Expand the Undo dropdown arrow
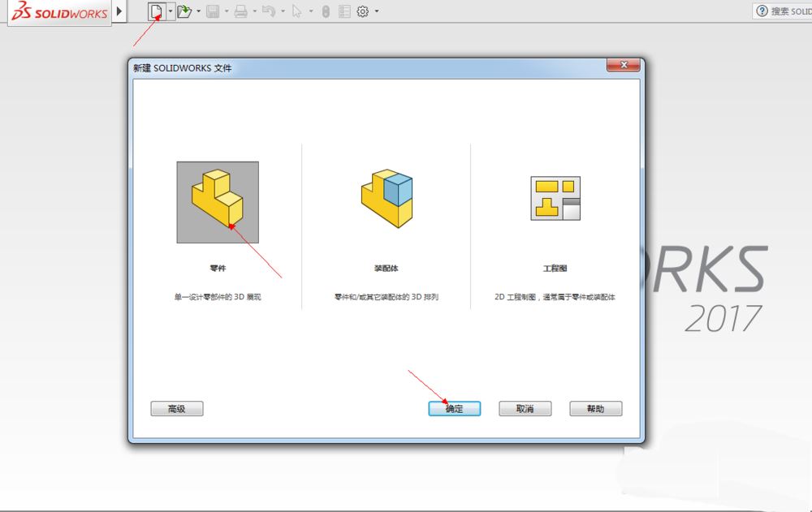Viewport: 812px width, 512px height. [x=283, y=11]
